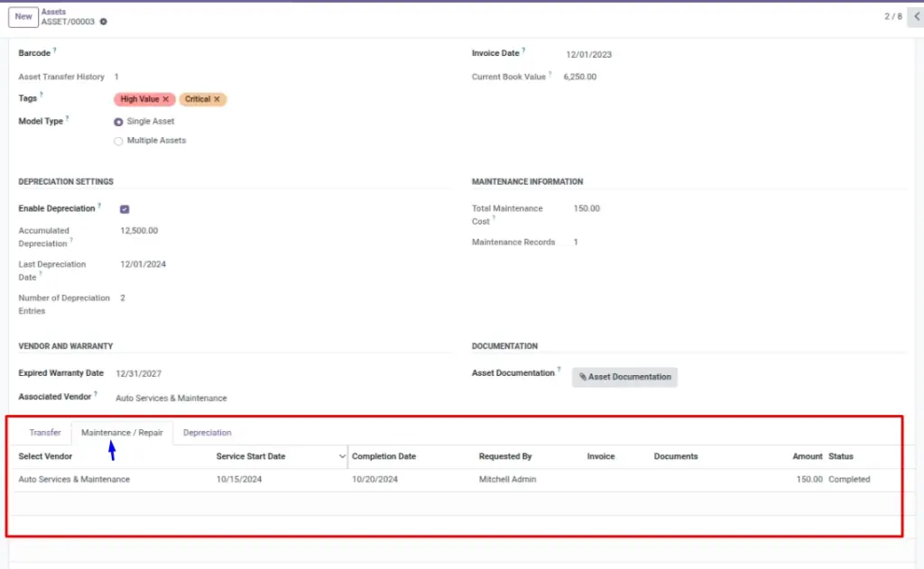The image size is (924, 569).
Task: Click the New button
Action: click(23, 16)
